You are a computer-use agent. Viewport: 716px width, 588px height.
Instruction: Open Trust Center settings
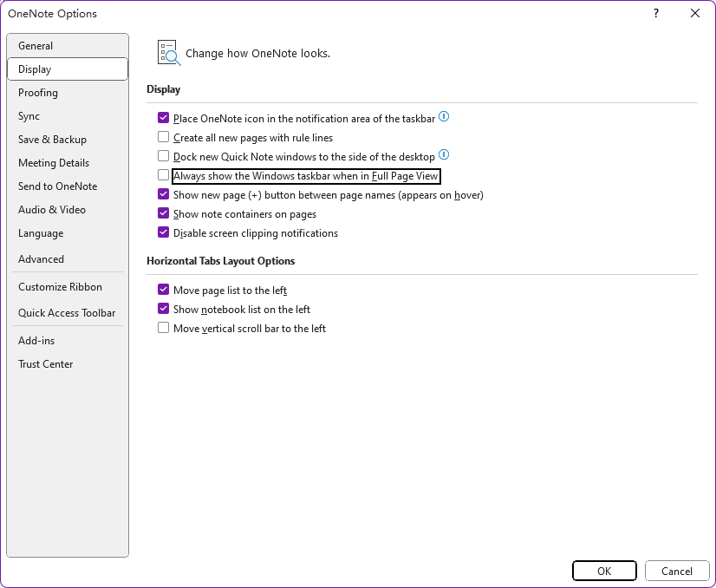[68, 364]
